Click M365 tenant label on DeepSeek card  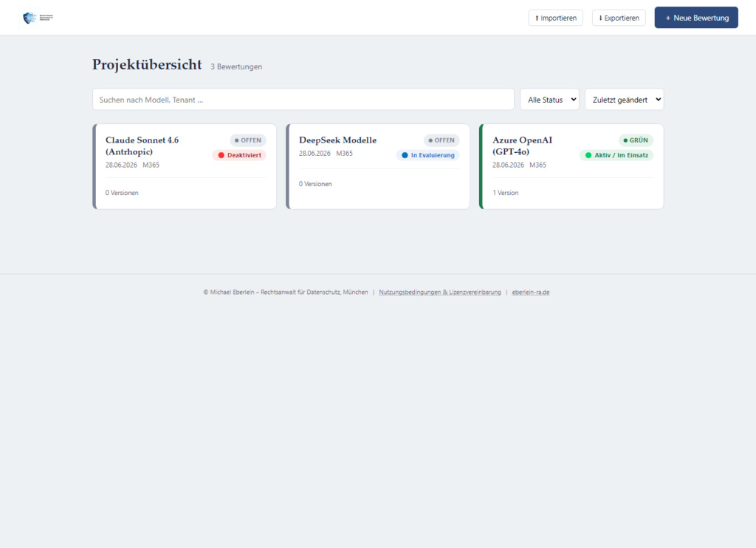tap(344, 154)
